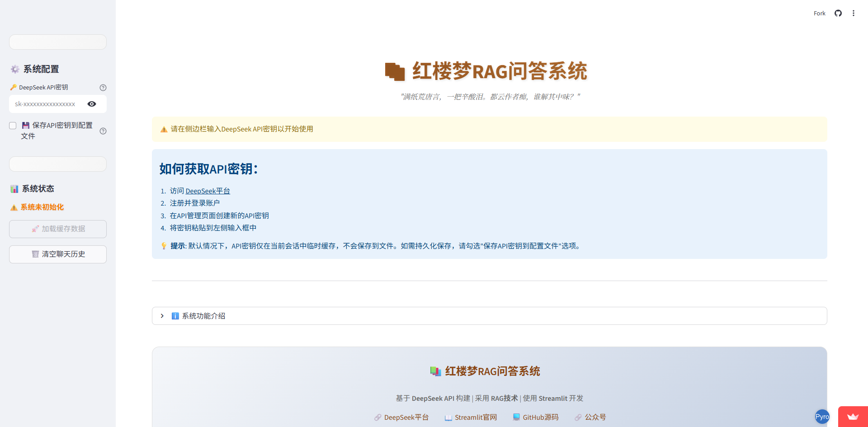
Task: Click the gear icon next to 系统配置
Action: coord(15,69)
